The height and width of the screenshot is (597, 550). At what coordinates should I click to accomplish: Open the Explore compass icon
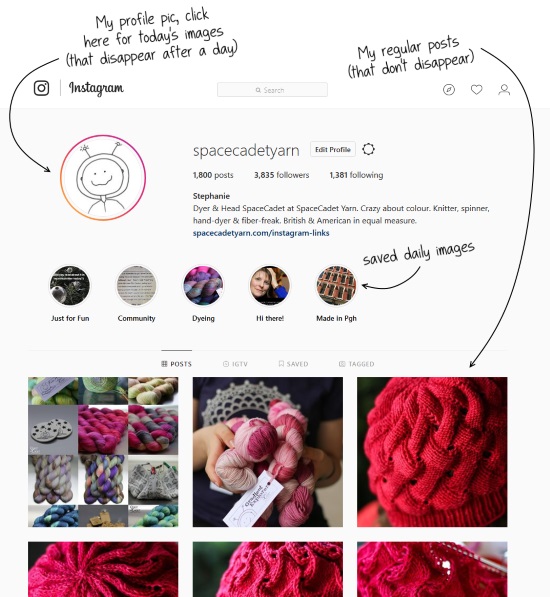(449, 90)
